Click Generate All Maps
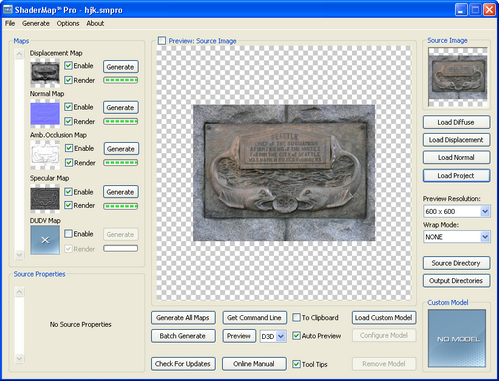The height and width of the screenshot is (381, 499). [x=183, y=318]
